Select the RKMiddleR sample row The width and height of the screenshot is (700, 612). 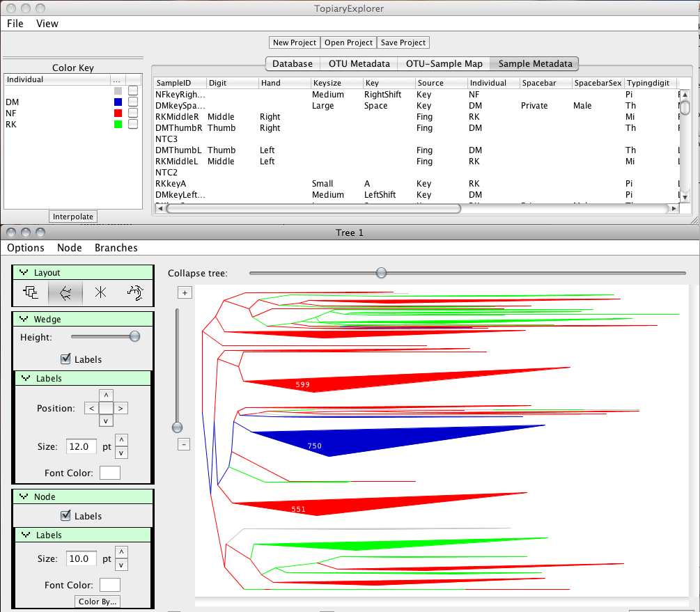tap(417, 116)
